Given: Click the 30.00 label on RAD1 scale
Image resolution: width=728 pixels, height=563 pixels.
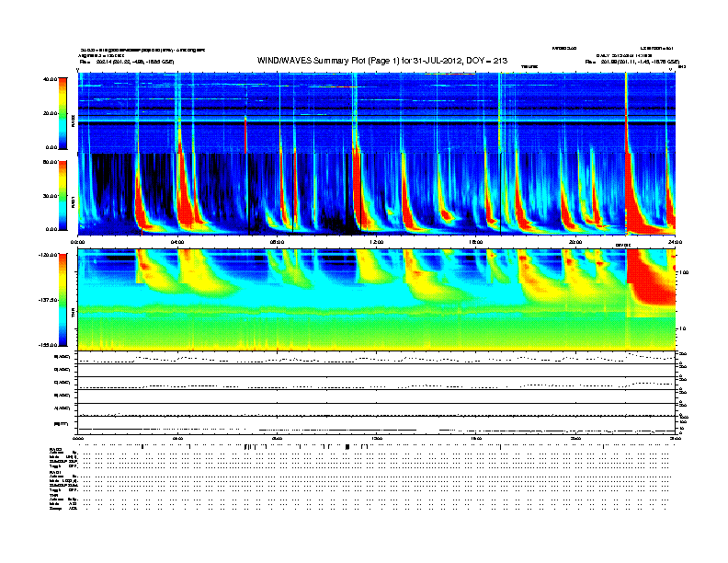Looking at the screenshot, I should (x=50, y=196).
